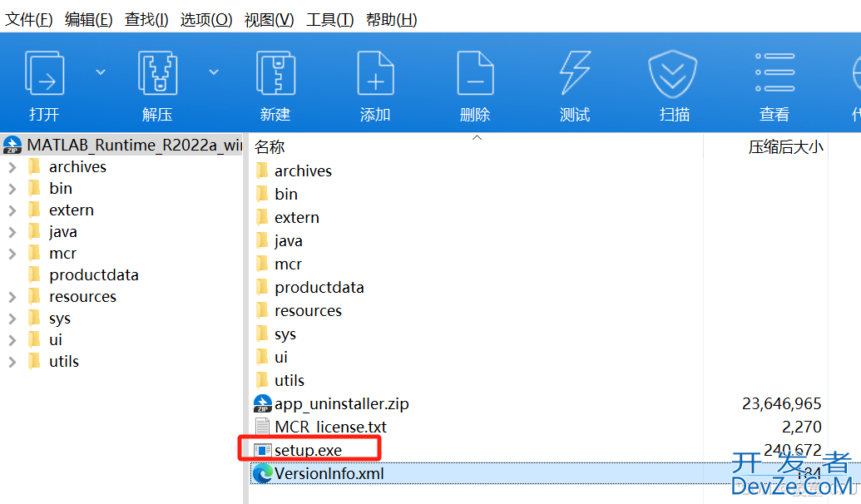Click the Delete (删除) toolbar icon
Screen dimensions: 861x504
(476, 72)
